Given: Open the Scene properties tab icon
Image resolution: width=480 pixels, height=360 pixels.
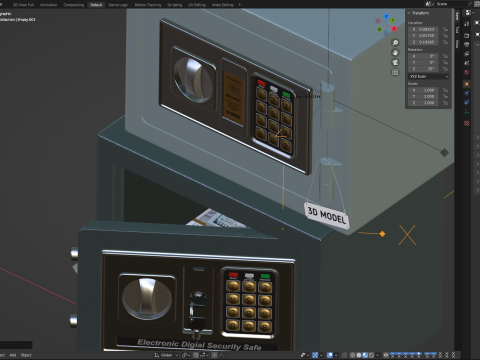Looking at the screenshot, I should (x=467, y=63).
